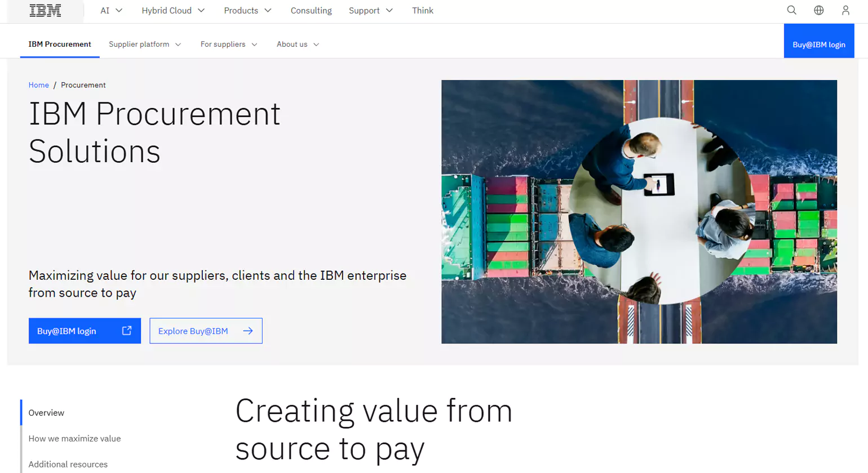Image resolution: width=868 pixels, height=473 pixels.
Task: Click the IBM logo
Action: [45, 11]
